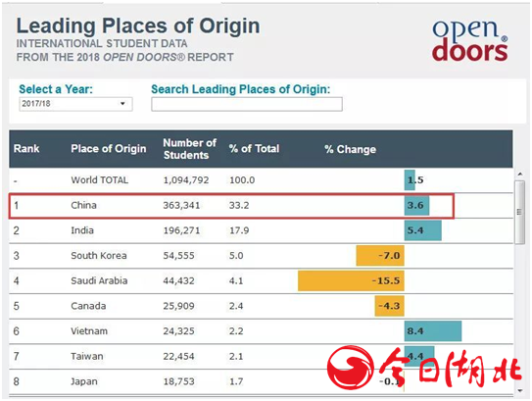Viewport: 532px width, 401px height.
Task: Select the World TOTAL row
Action: point(261,180)
